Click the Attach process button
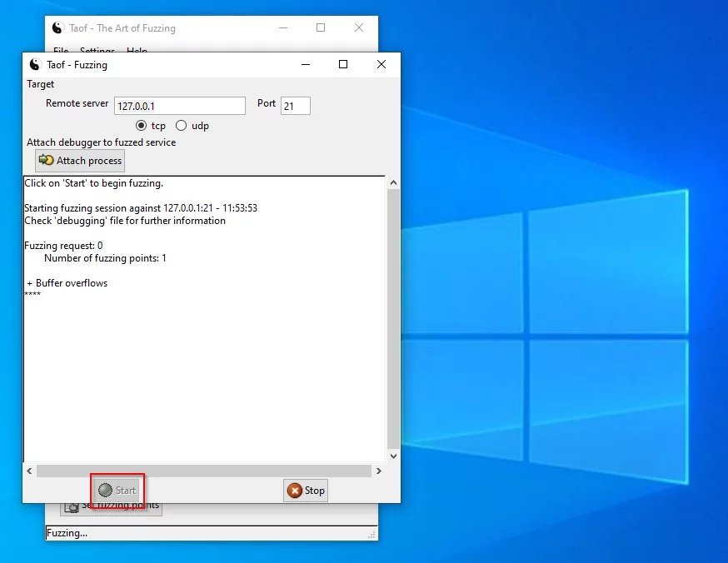 (x=80, y=160)
